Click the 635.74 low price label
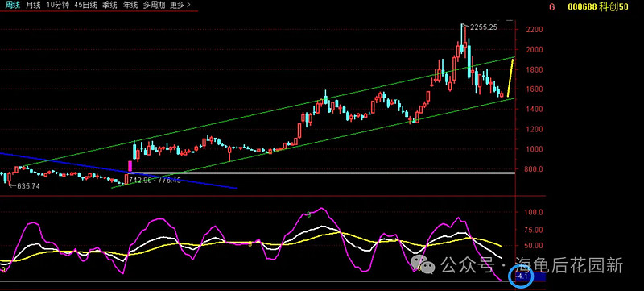This screenshot has height=291, width=644. 28,186
